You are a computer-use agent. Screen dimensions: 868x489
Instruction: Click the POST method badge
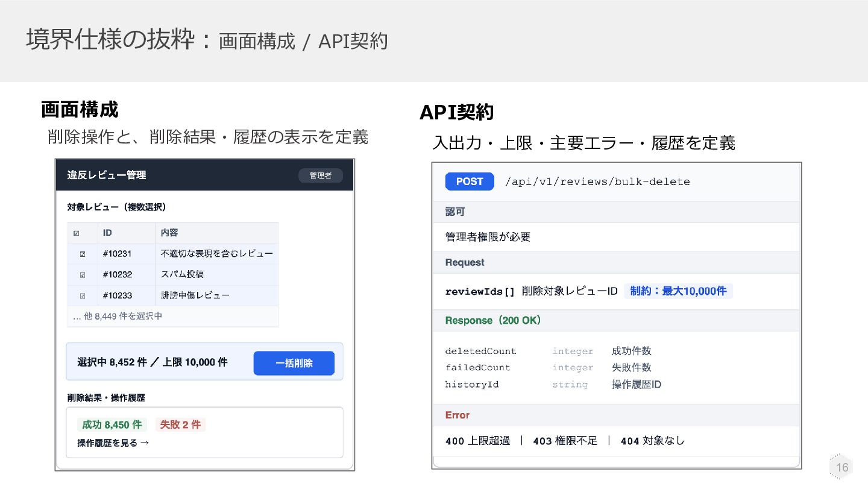[470, 181]
